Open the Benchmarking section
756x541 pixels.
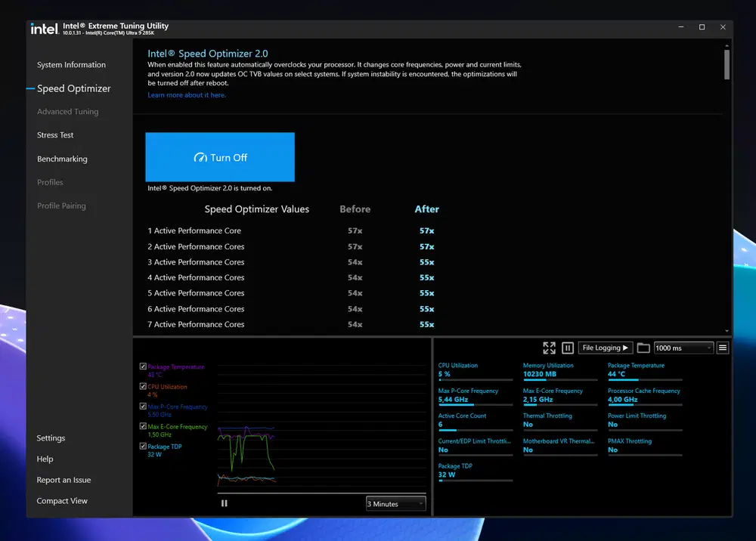(62, 159)
